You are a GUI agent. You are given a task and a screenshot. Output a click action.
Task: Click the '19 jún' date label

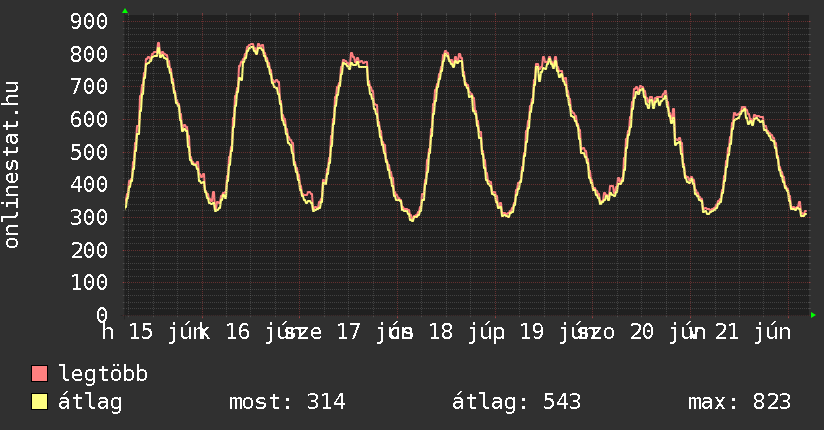557,332
